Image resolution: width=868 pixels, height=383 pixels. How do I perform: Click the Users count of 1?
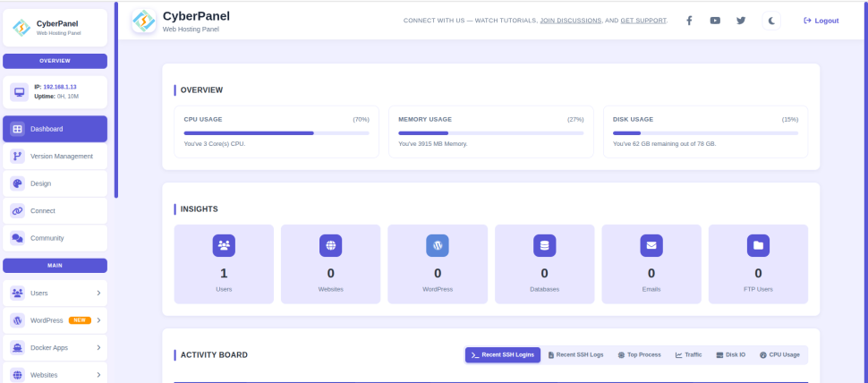click(224, 274)
